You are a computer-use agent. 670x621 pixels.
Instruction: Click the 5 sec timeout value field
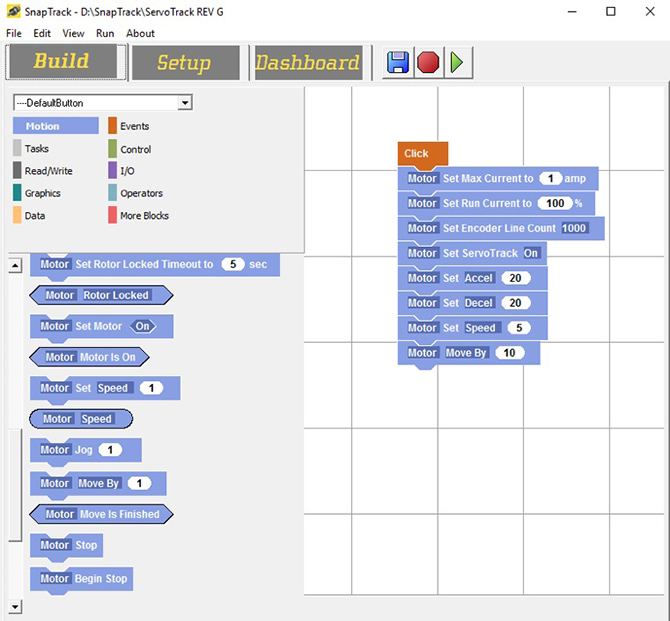tap(233, 264)
